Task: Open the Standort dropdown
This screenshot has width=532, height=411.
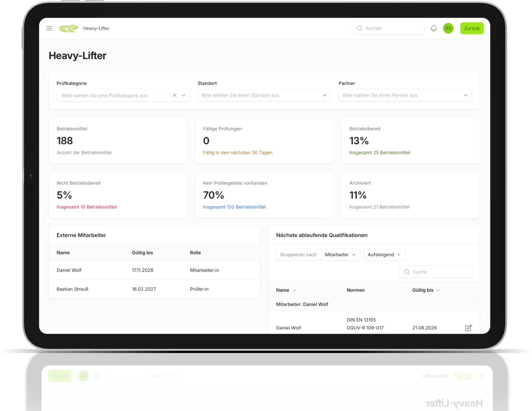Action: coord(264,95)
